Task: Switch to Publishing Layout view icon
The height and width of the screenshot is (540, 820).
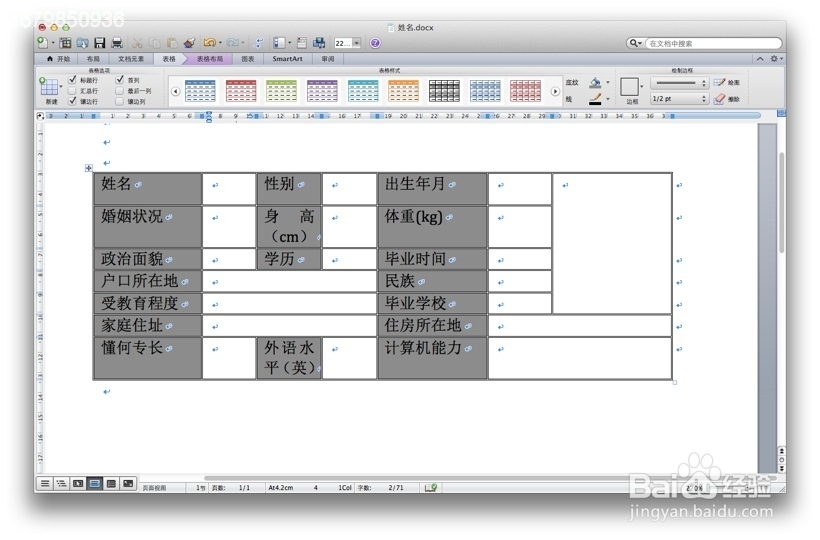Action: pyautogui.click(x=78, y=484)
